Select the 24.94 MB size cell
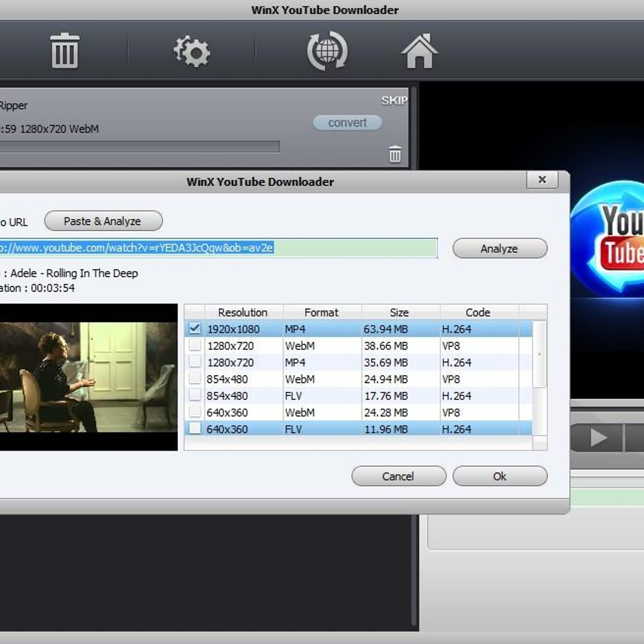Screen dimensions: 644x644 click(386, 379)
